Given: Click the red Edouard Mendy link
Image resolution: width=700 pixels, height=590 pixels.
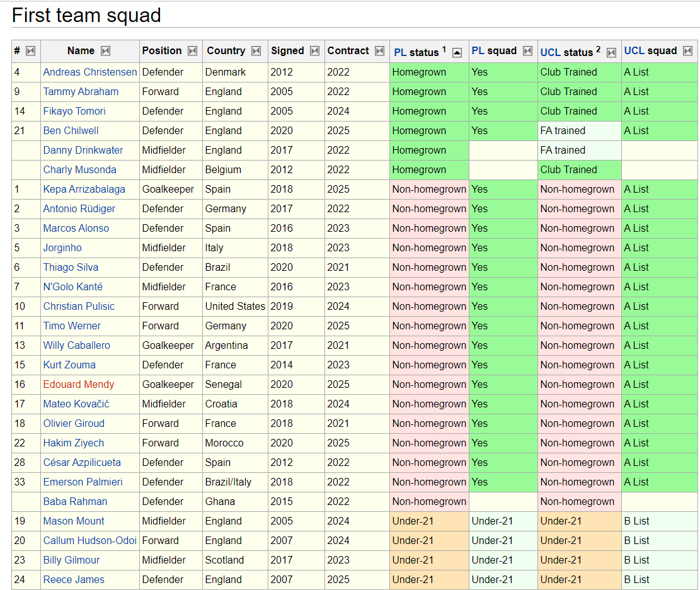Looking at the screenshot, I should coord(79,384).
